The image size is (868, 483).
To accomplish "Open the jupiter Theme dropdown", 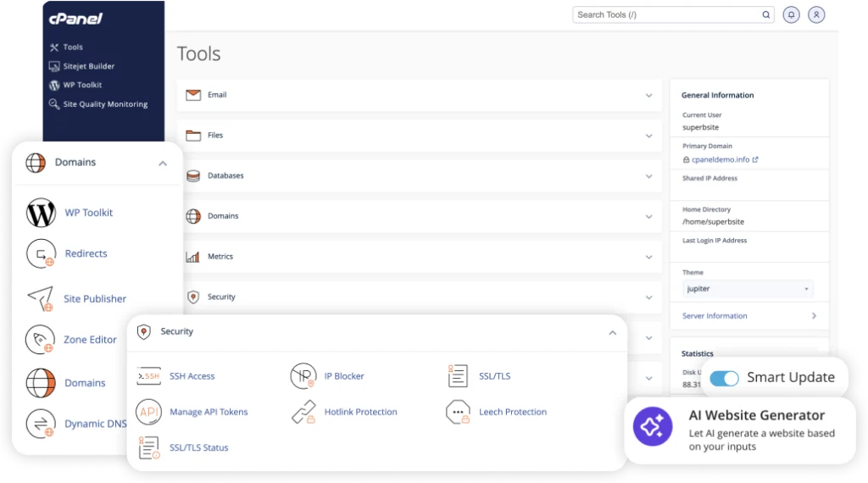I will [x=748, y=289].
